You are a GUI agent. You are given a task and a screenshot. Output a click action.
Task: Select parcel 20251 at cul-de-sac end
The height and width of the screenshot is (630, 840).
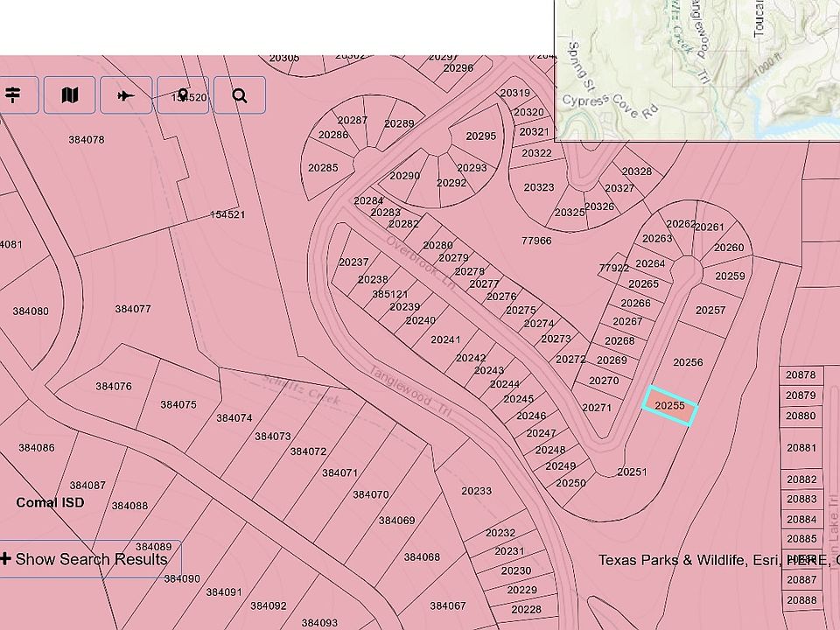click(x=632, y=472)
